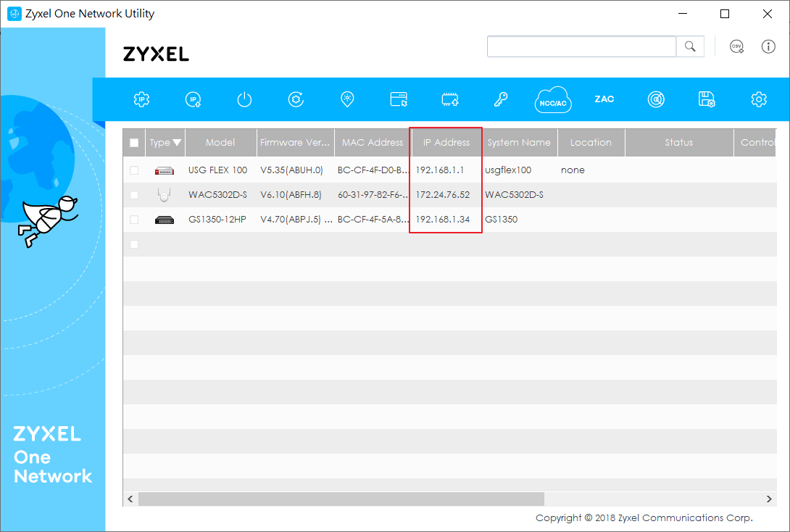The height and width of the screenshot is (532, 790).
Task: Click the usgflex100 system name
Action: [x=508, y=170]
